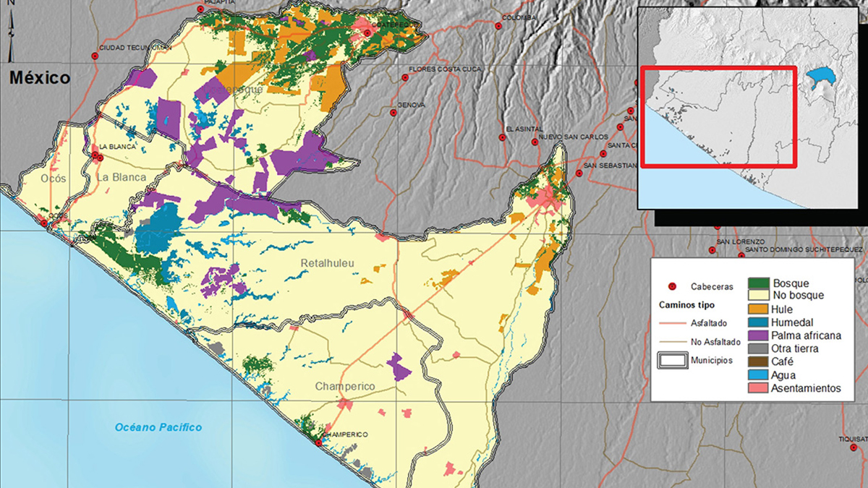This screenshot has height=488, width=868.
Task: Click the Coatepeque red city marker
Action: click(367, 33)
